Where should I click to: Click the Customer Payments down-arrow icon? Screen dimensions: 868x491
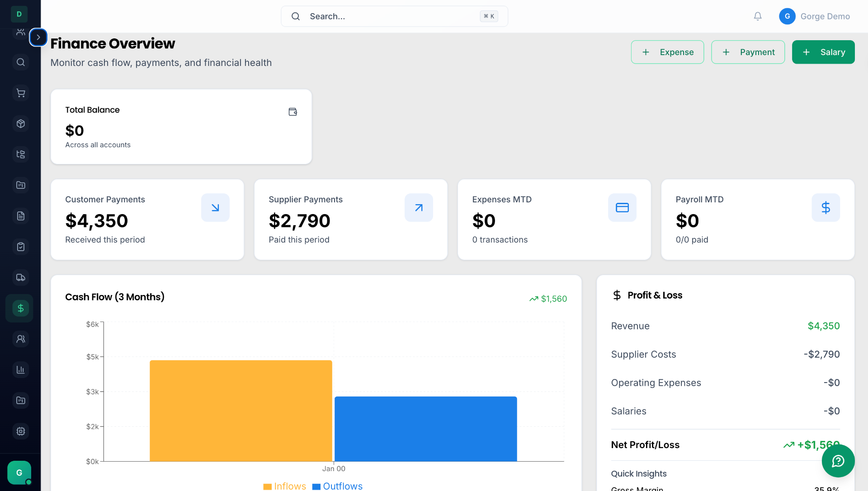(215, 207)
